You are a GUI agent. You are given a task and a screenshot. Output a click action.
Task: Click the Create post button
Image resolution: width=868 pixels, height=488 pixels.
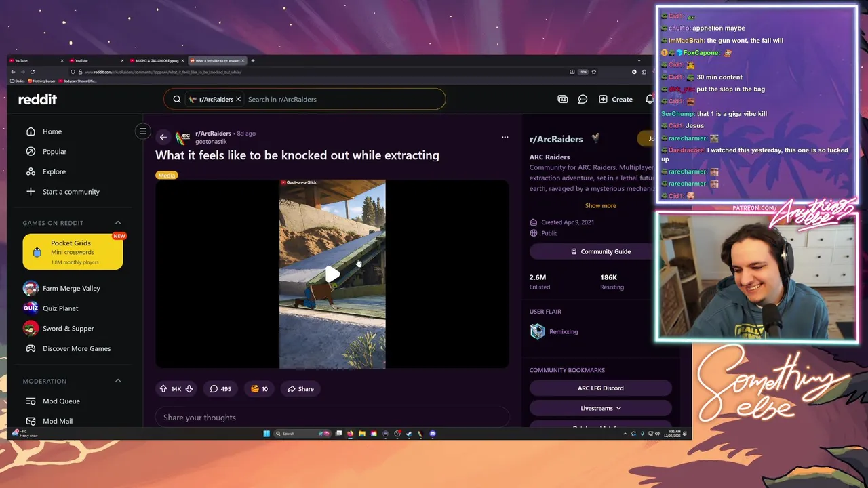616,99
